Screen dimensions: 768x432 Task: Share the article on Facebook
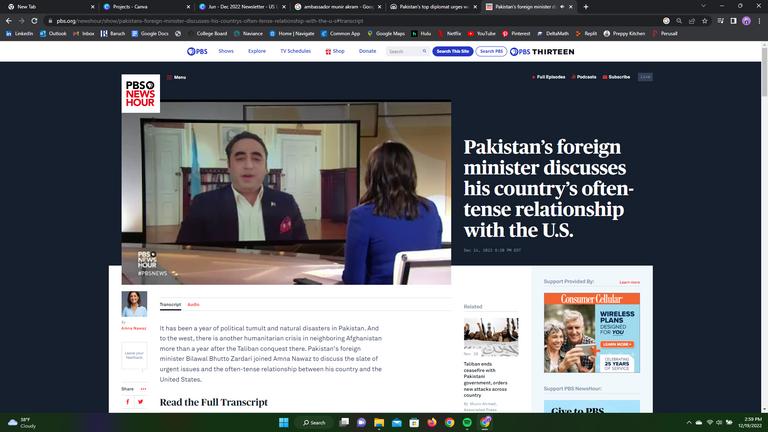pyautogui.click(x=128, y=402)
